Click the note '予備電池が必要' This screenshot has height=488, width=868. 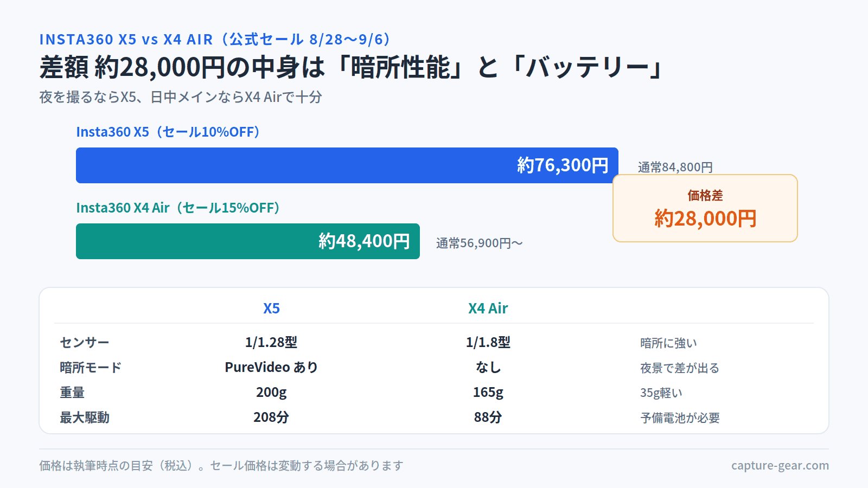click(x=680, y=418)
